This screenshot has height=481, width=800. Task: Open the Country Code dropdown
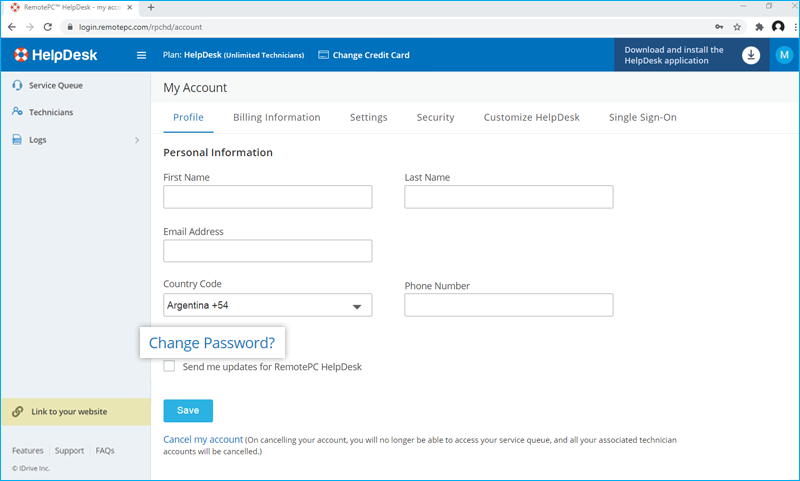click(267, 305)
